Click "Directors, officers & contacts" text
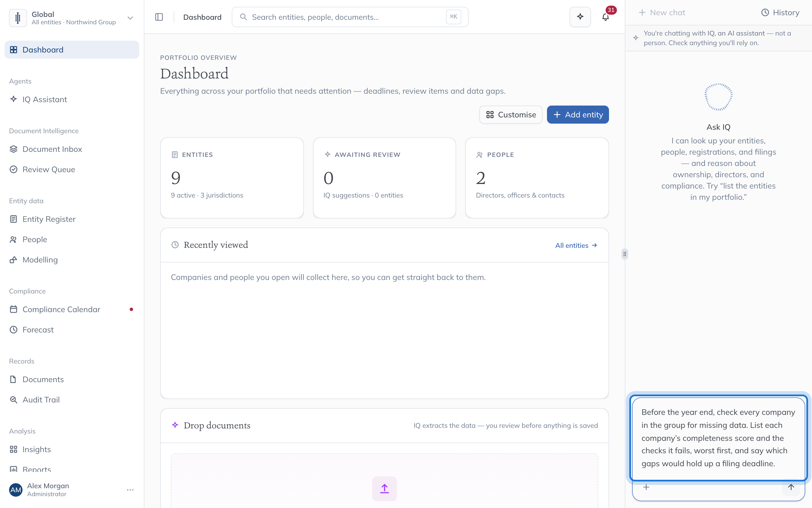This screenshot has height=508, width=812. (x=520, y=195)
